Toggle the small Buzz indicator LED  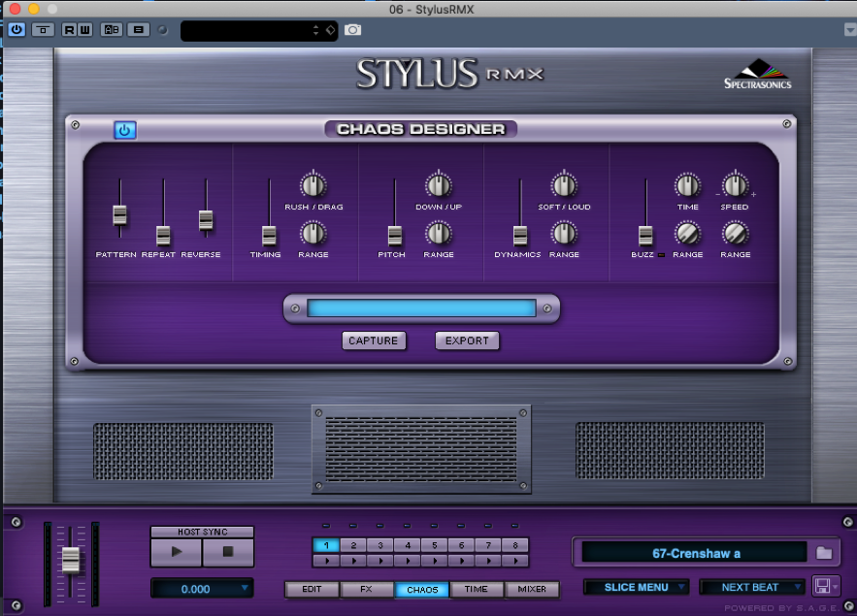pos(661,255)
